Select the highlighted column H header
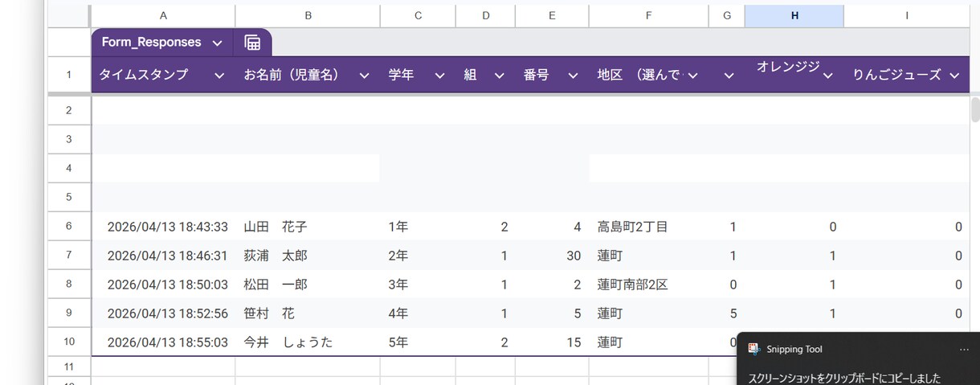Screen dimensions: 980x385 (794, 15)
